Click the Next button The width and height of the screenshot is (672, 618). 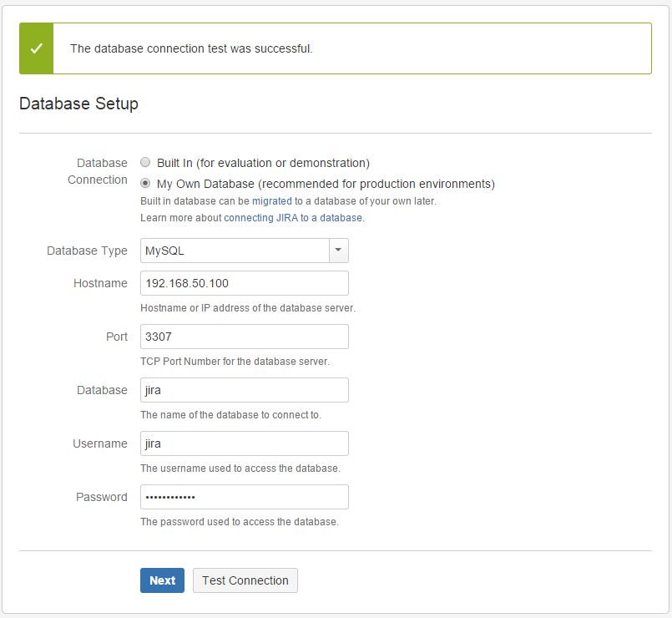pyautogui.click(x=162, y=580)
